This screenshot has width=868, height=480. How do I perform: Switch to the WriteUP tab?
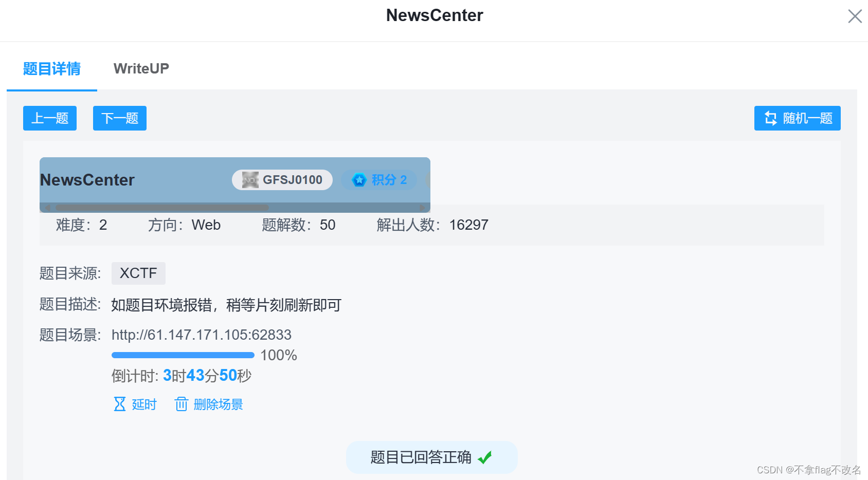coord(141,68)
